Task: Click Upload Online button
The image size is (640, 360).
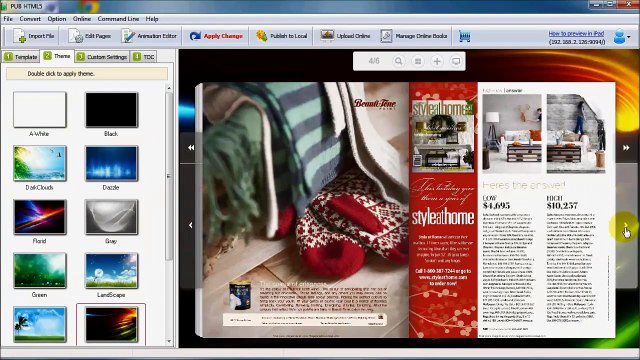Action: pyautogui.click(x=345, y=36)
